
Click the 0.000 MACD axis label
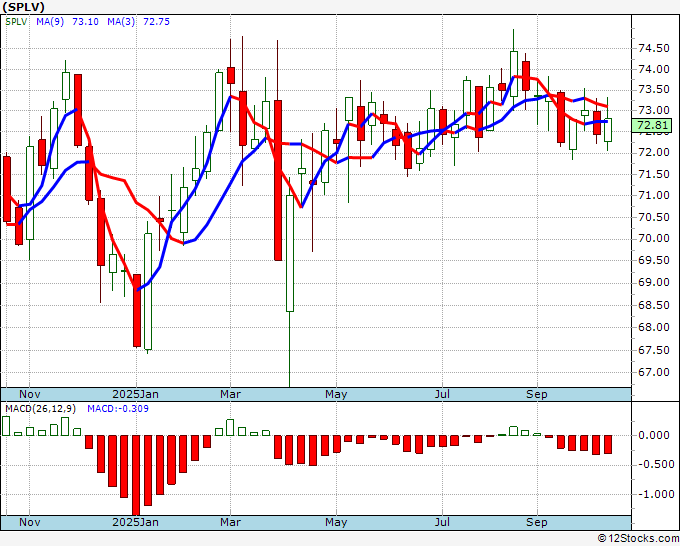(x=652, y=435)
